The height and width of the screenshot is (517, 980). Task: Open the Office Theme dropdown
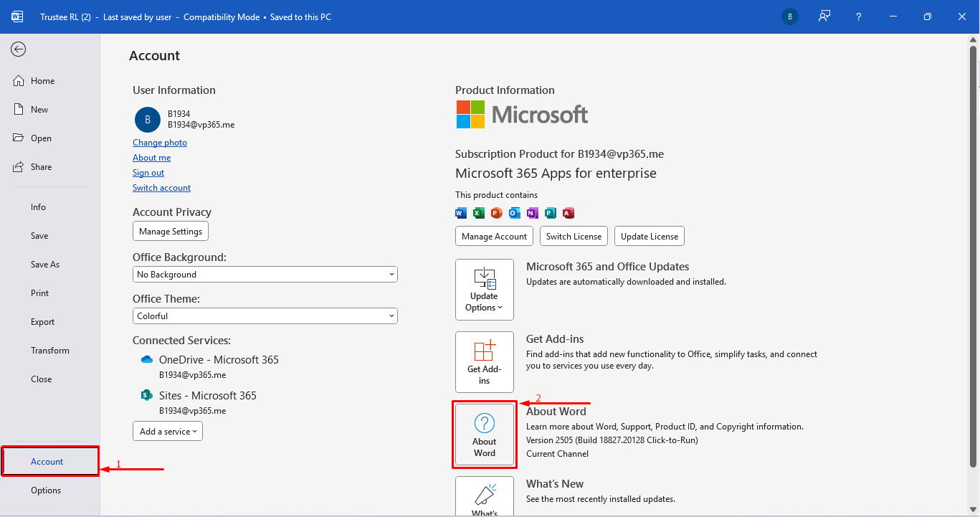(265, 316)
